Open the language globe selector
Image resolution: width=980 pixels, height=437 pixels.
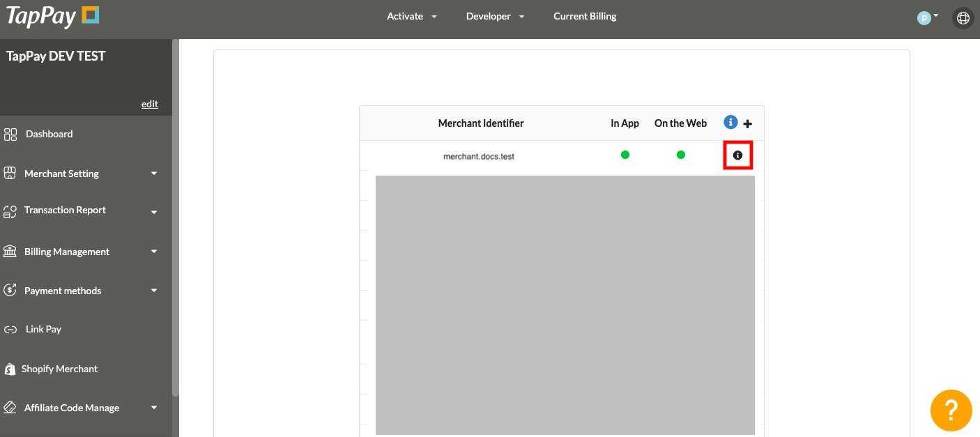point(963,18)
